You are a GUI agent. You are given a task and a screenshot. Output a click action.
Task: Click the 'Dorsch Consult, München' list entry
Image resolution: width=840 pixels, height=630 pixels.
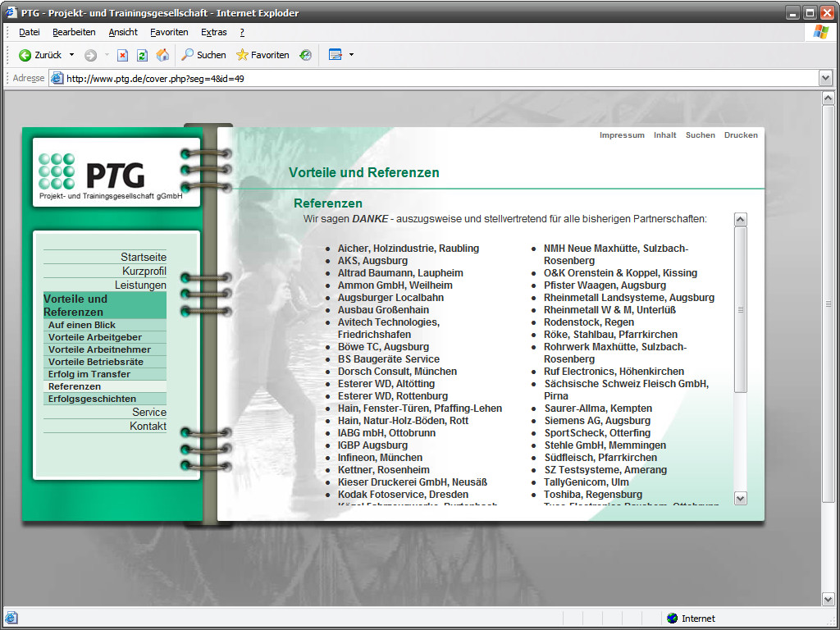397,372
